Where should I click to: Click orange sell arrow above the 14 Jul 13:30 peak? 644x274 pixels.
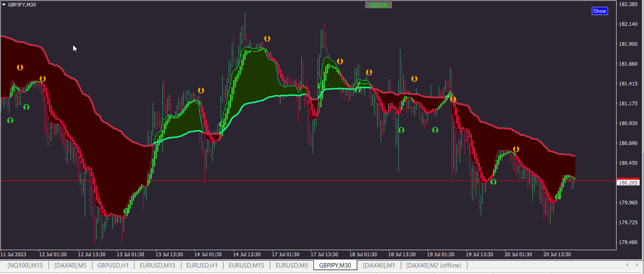[x=267, y=39]
